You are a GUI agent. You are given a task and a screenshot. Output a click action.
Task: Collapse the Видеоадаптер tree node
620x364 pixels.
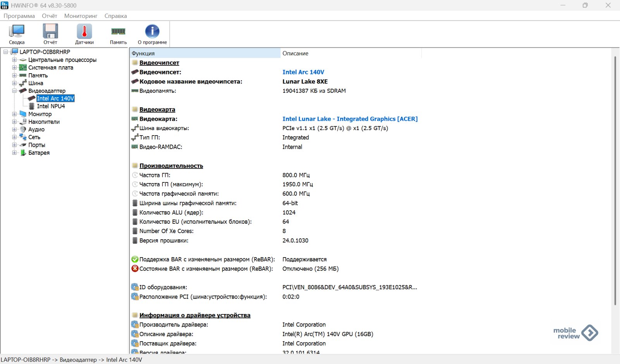point(14,91)
